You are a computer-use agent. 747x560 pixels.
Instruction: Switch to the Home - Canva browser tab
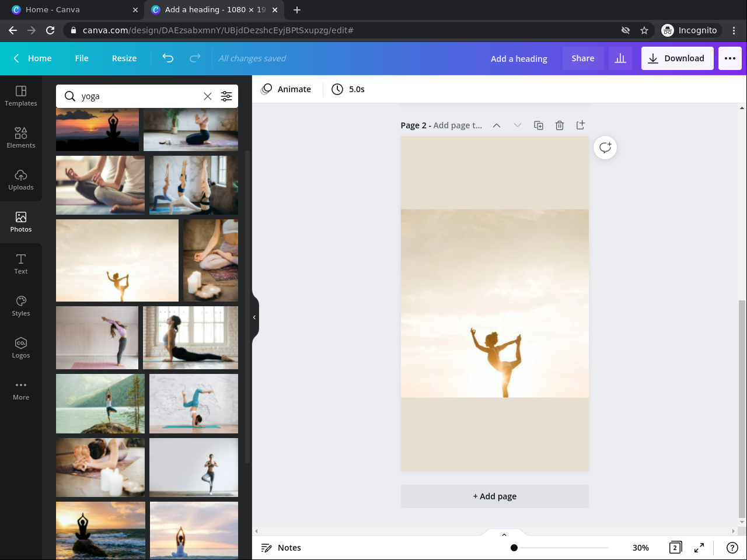(x=73, y=10)
